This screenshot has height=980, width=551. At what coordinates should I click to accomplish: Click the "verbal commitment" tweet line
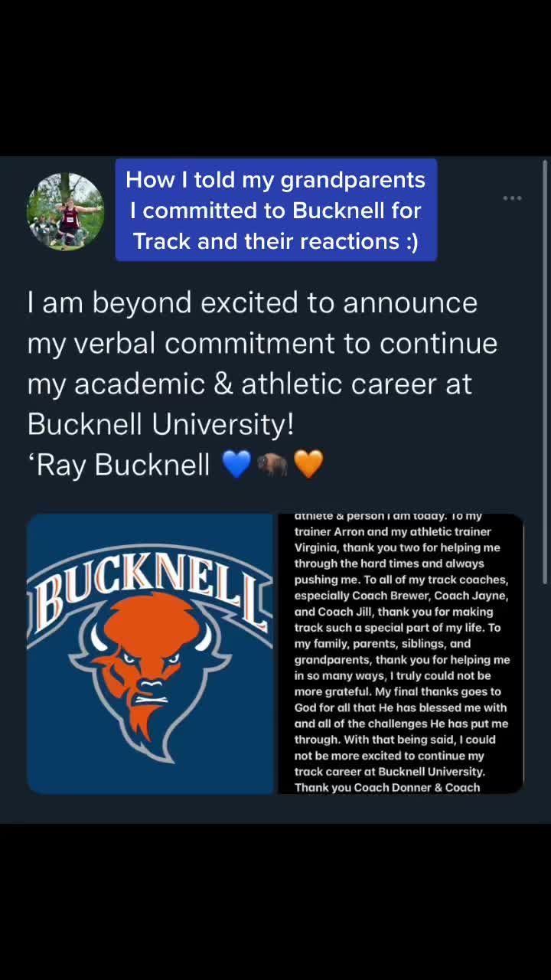coord(262,343)
